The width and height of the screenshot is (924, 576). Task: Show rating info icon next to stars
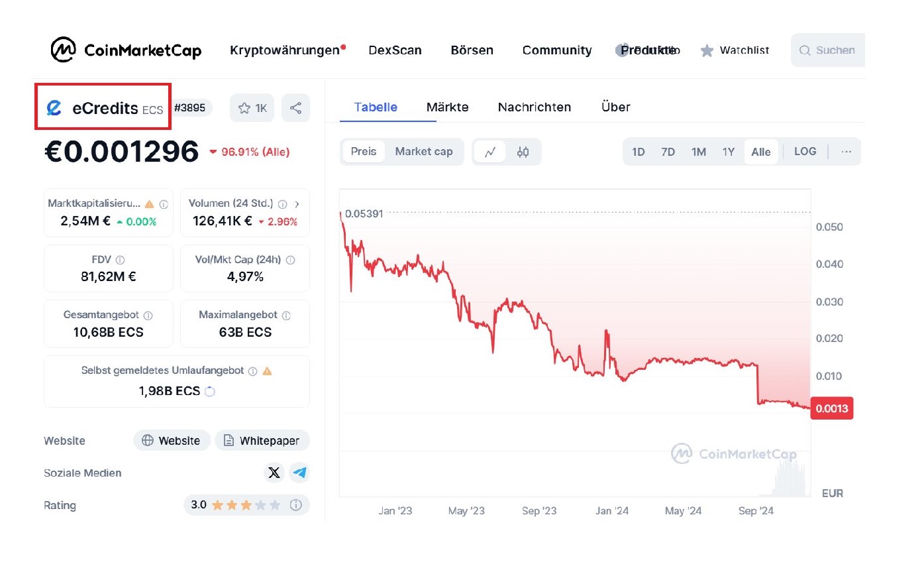[x=296, y=505]
